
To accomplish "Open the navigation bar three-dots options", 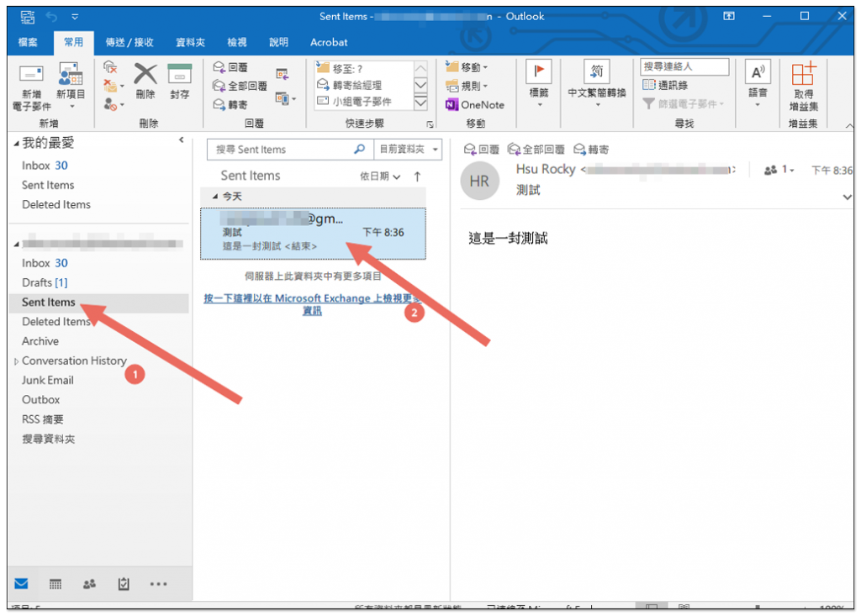I will [x=158, y=583].
